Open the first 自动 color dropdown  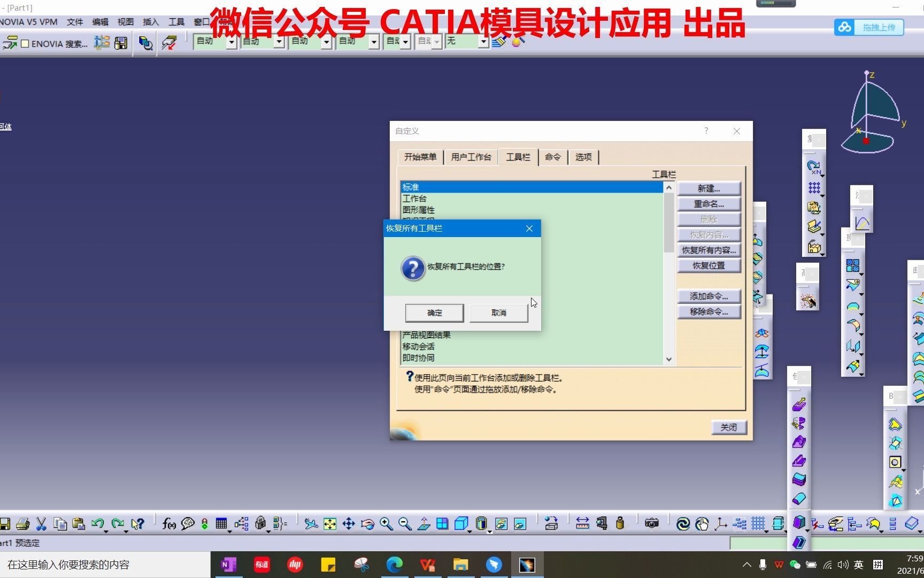231,42
